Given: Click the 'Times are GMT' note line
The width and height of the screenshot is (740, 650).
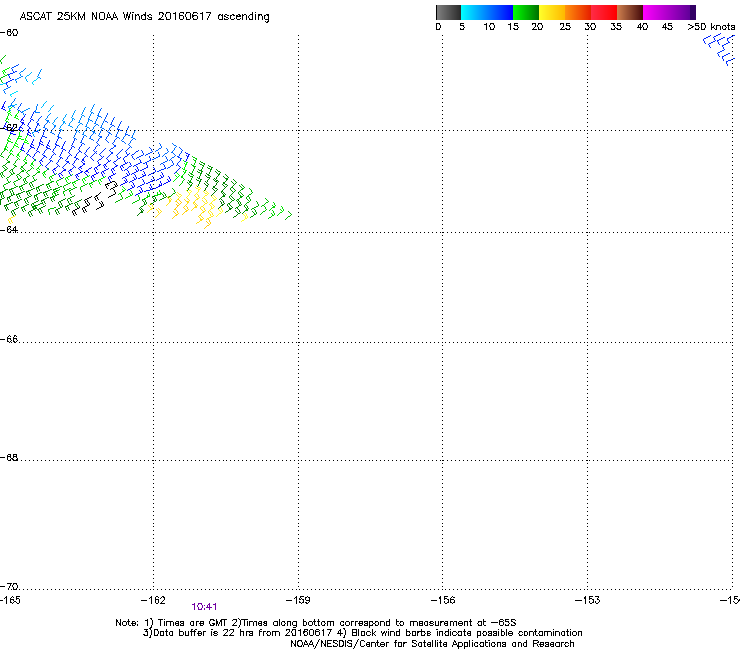Looking at the screenshot, I should click(316, 623).
